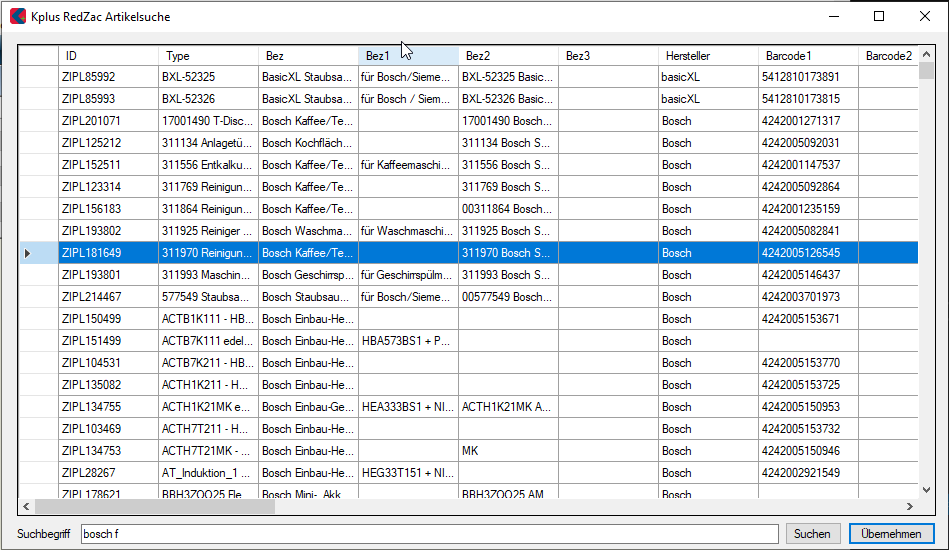Image resolution: width=949 pixels, height=550 pixels.
Task: Click the Bez1 cell HEA333BS1 + NI...
Action: tap(409, 407)
